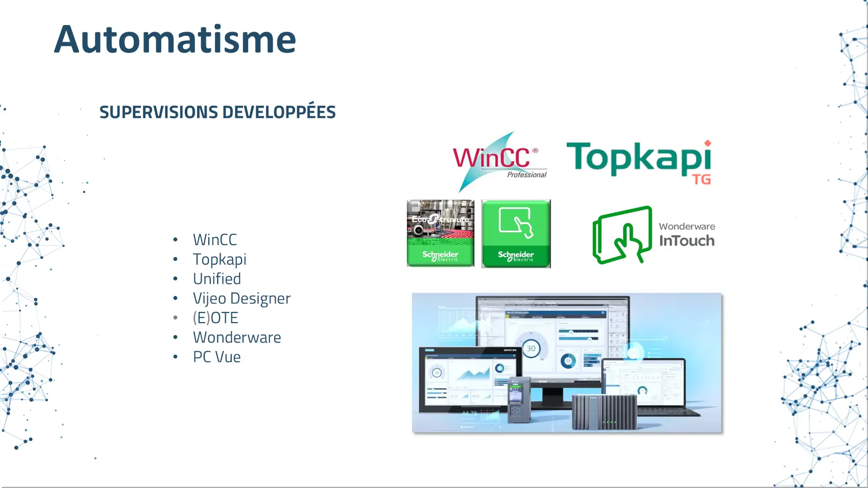Select the SUPERVISIONS DEVELOPPÉES heading
The height and width of the screenshot is (488, 868).
(218, 112)
